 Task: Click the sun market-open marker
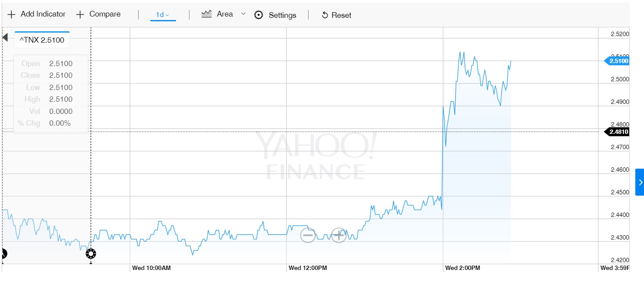click(x=91, y=253)
